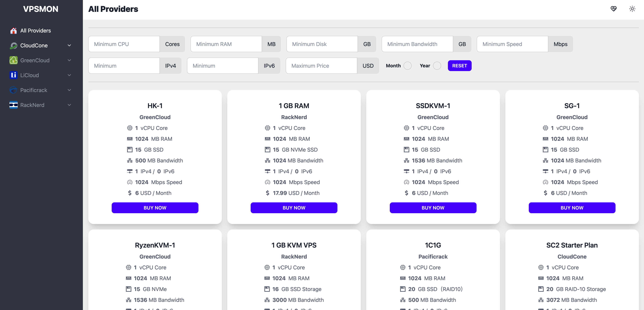This screenshot has width=644, height=310.
Task: Select the Year billing radio button
Action: [x=437, y=66]
